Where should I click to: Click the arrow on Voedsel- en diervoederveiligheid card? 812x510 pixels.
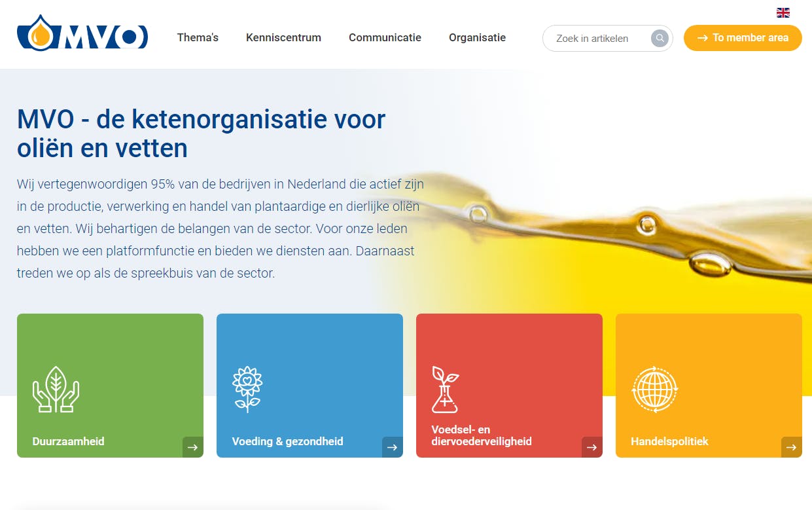(591, 447)
